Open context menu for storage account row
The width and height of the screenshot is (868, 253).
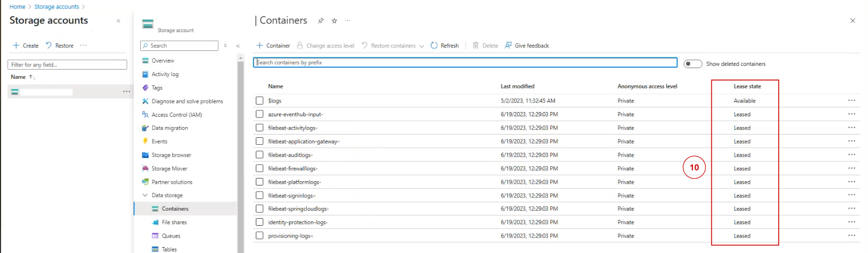(126, 92)
